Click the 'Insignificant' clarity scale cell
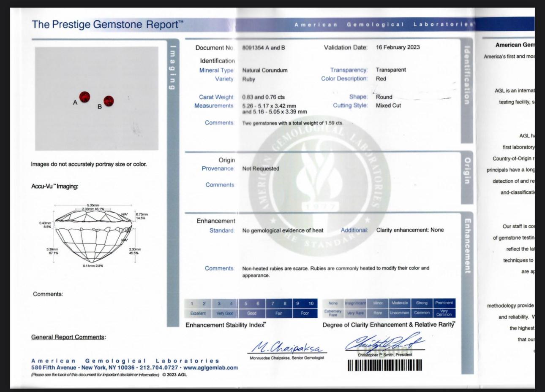The width and height of the screenshot is (545, 392). coord(355,303)
